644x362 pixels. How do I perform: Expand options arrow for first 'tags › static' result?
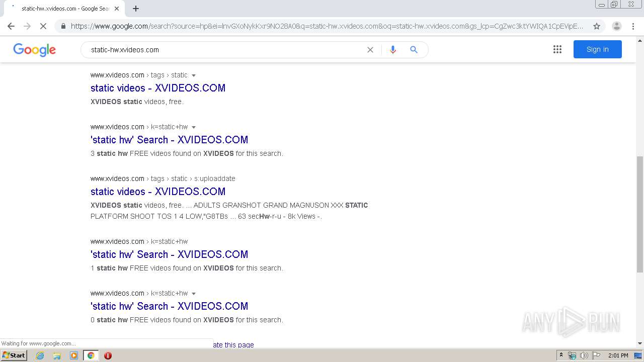pos(194,75)
